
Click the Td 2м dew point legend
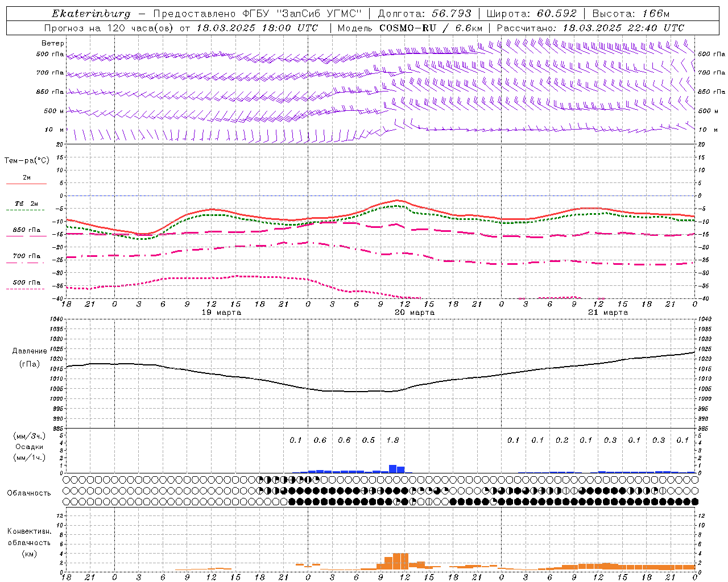pos(27,203)
